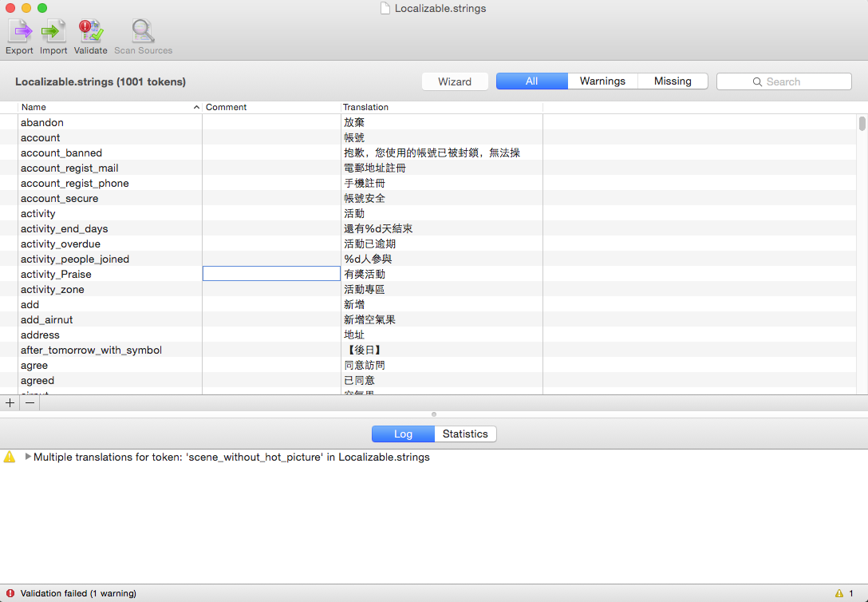Open the Wizard button
The width and height of the screenshot is (868, 602).
click(455, 81)
